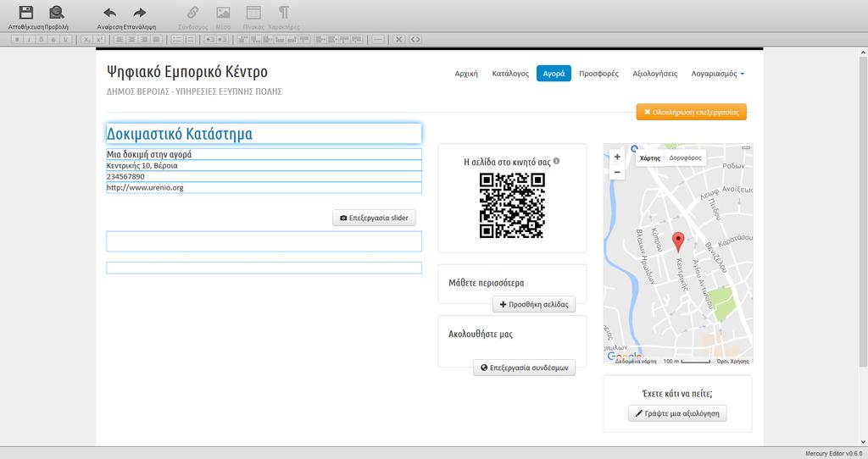
Task: Open the Πίνακας table tool
Action: [253, 12]
